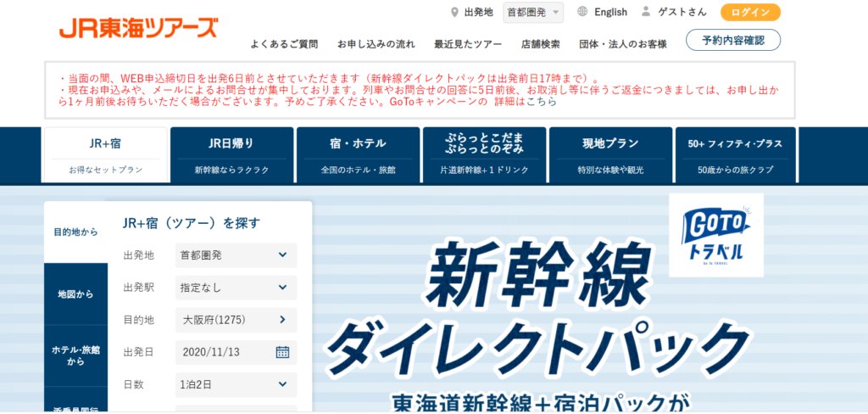The image size is (868, 414).
Task: Click the globe icon next to English
Action: tap(581, 12)
